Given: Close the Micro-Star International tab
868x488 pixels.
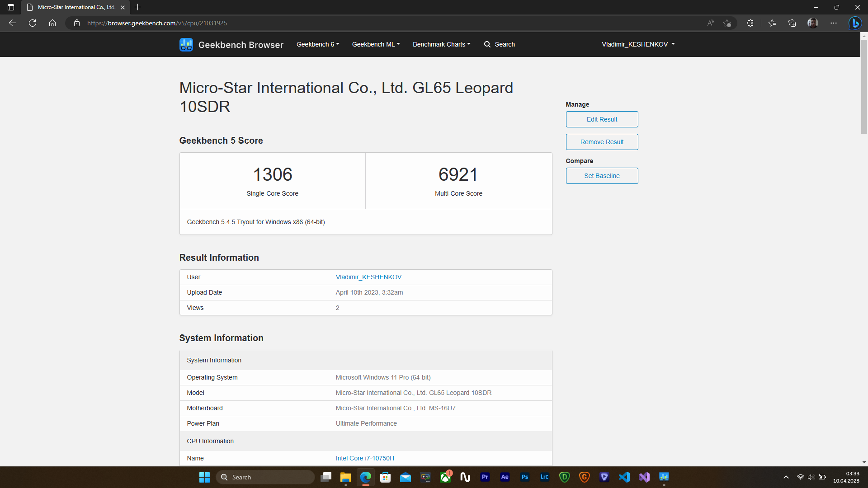Looking at the screenshot, I should click(x=123, y=7).
